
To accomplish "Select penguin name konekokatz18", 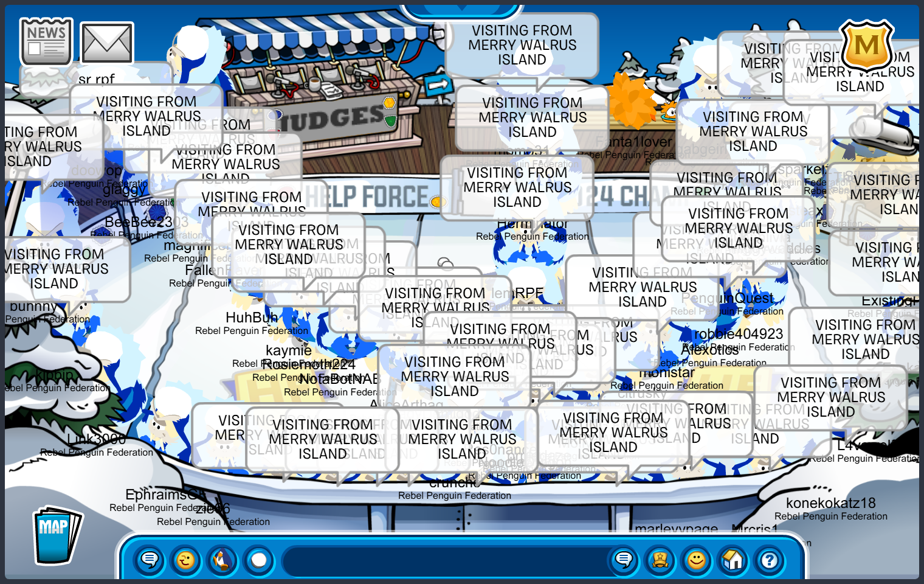I will [831, 503].
